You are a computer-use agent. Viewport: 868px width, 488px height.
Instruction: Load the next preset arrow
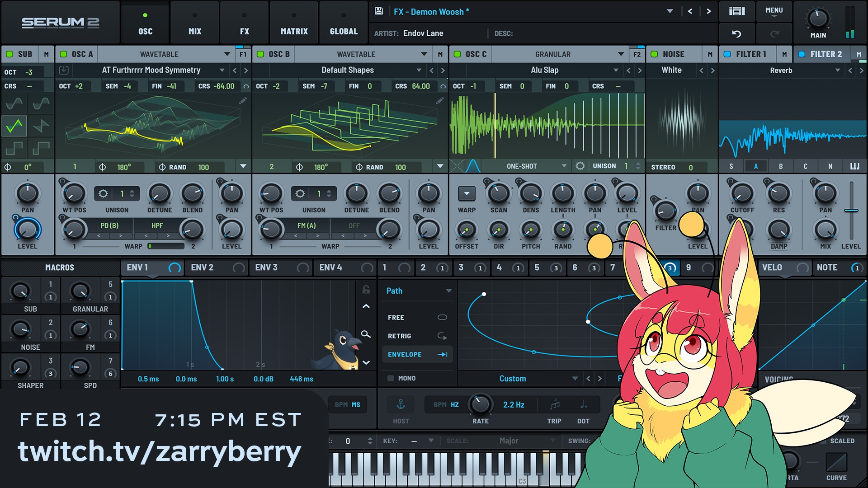tap(708, 11)
